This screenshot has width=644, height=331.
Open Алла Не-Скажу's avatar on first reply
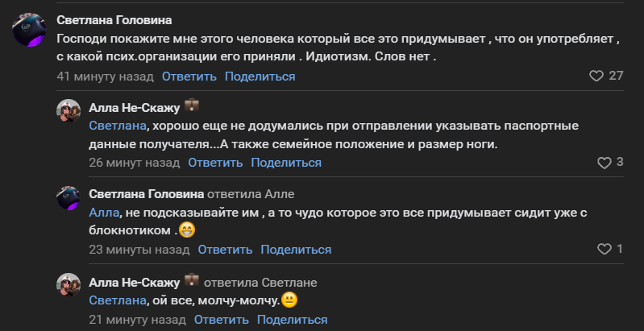point(69,114)
